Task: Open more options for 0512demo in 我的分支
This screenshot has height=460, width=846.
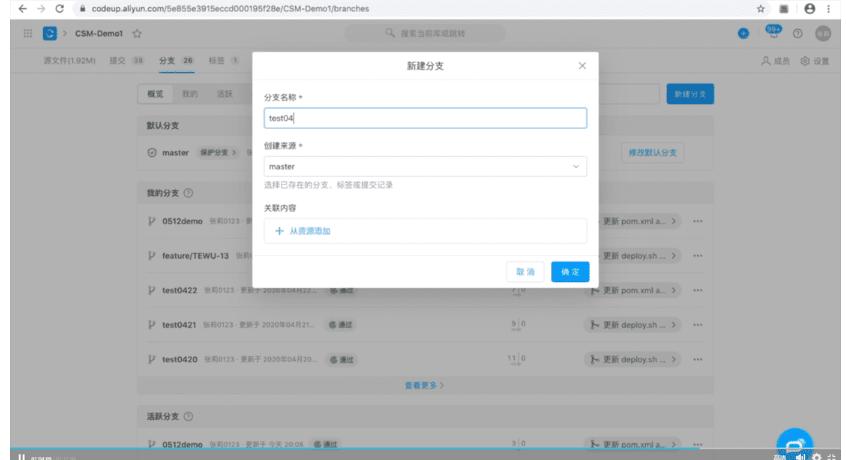Action: [x=698, y=221]
